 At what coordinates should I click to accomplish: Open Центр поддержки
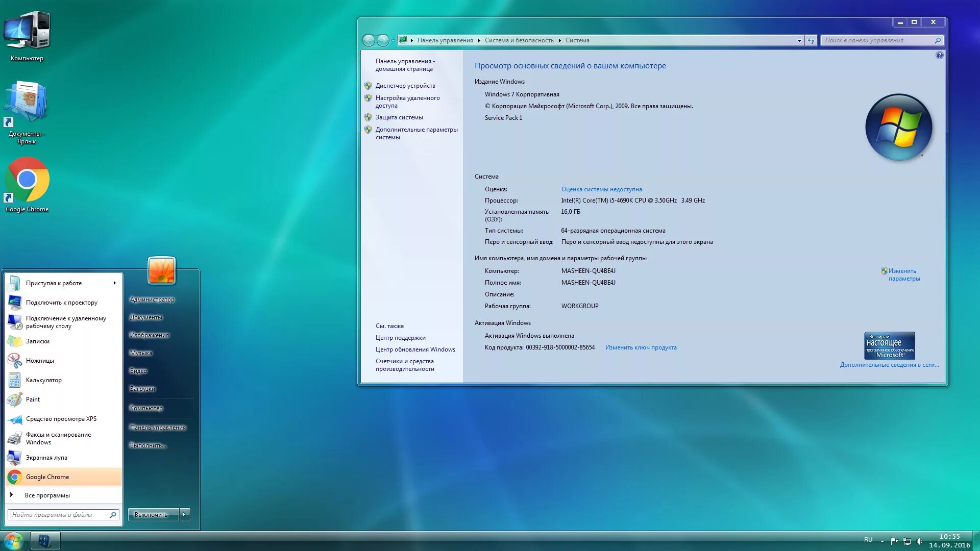[401, 338]
